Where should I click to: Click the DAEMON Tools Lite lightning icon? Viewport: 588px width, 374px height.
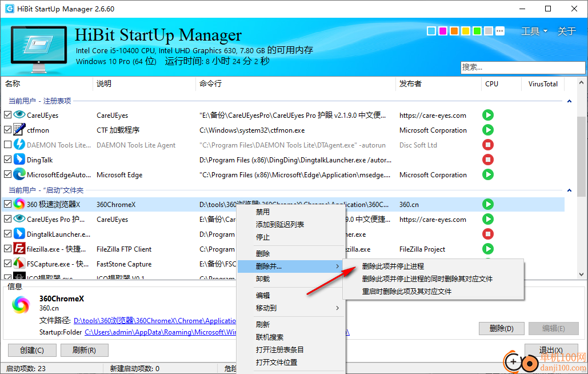(19, 145)
